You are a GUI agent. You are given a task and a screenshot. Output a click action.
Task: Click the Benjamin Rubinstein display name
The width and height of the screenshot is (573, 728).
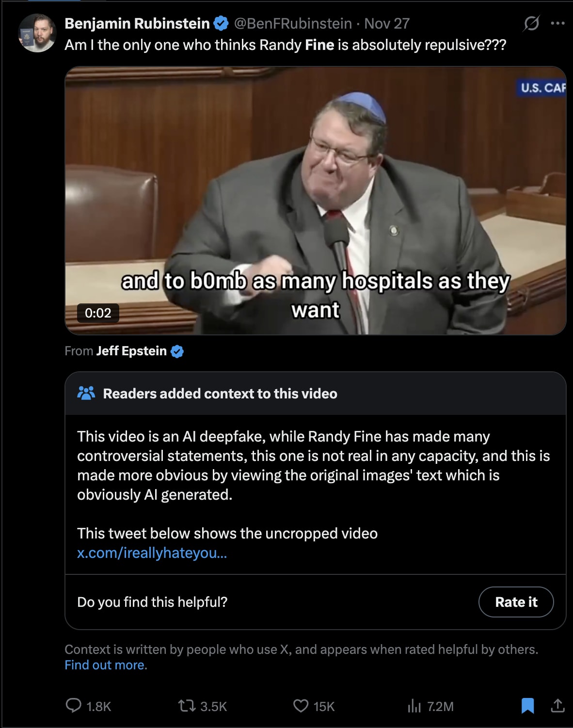[137, 23]
